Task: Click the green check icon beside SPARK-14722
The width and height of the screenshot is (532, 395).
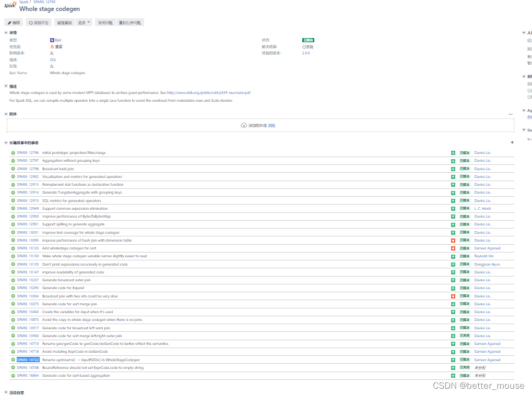Action: point(13,360)
